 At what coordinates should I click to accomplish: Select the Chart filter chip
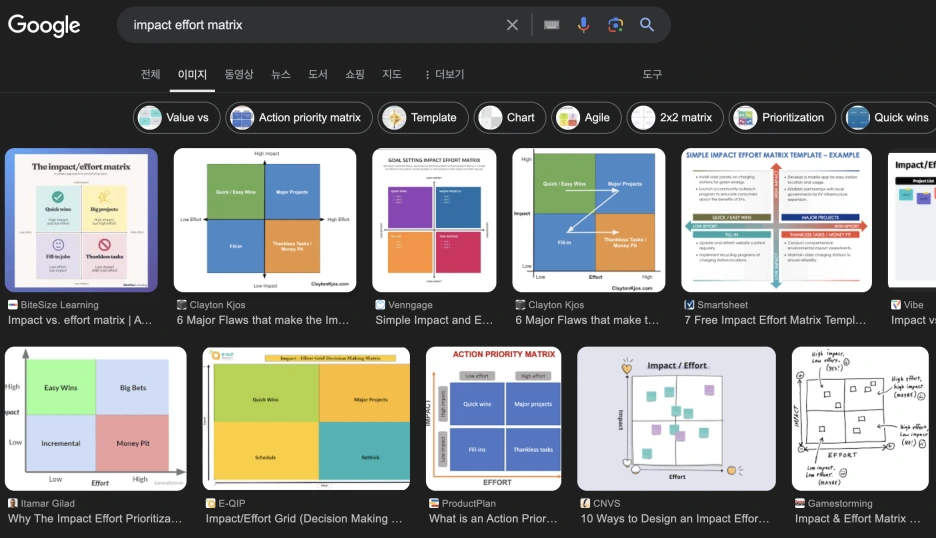pos(510,118)
